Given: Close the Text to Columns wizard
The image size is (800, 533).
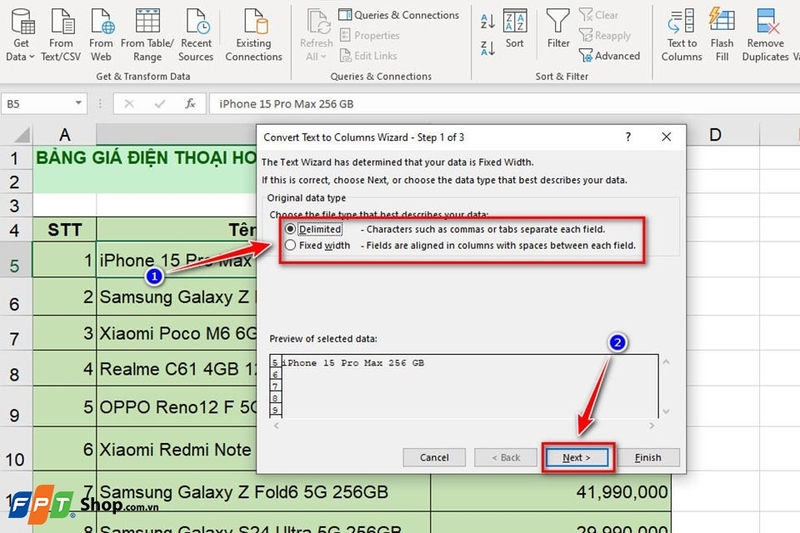Looking at the screenshot, I should click(666, 137).
